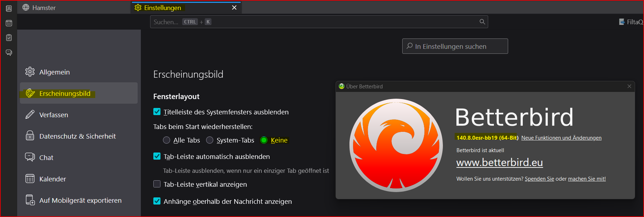644x217 pixels.
Task: Toggle Tab-Leiste automatisch ausblenden checkbox
Action: click(157, 156)
